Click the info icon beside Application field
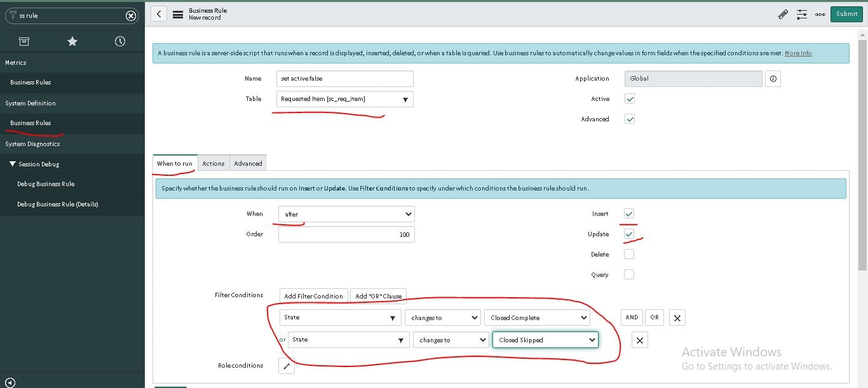868x388 pixels. coord(773,78)
